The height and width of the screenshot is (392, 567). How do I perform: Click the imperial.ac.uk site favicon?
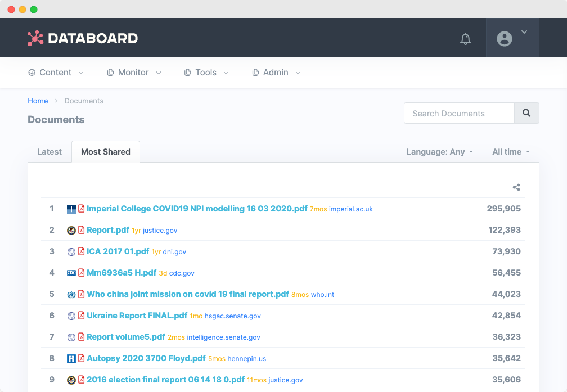pos(71,209)
